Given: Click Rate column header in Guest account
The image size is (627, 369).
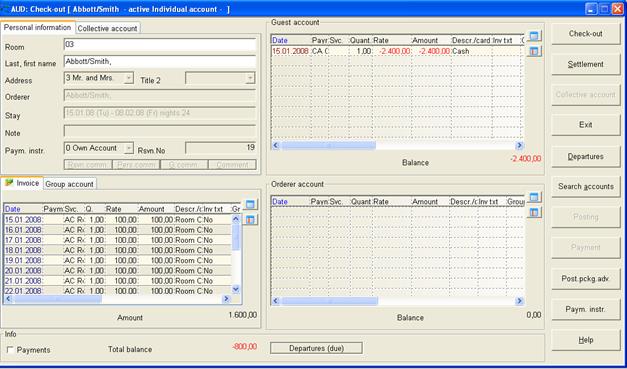Looking at the screenshot, I should point(392,40).
